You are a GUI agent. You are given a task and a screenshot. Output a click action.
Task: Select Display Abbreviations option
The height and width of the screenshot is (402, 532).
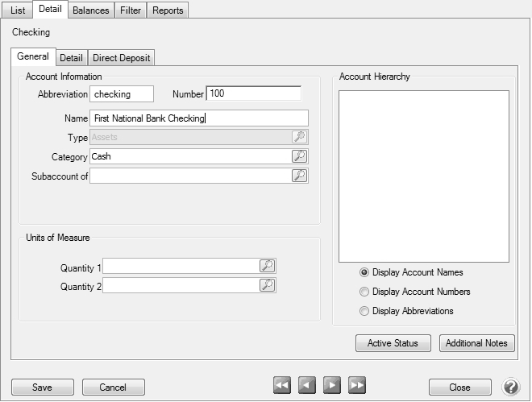pos(364,311)
